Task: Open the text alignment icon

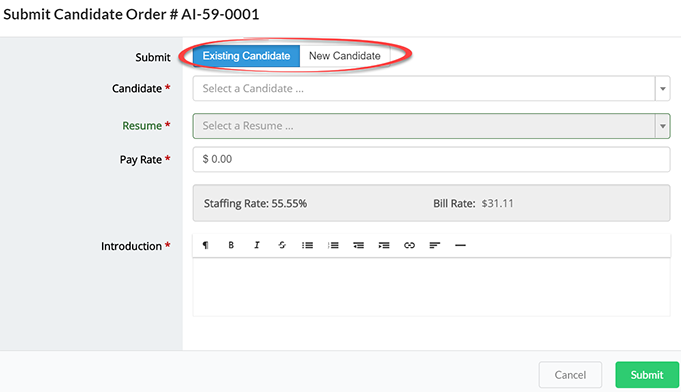Action: tap(435, 245)
